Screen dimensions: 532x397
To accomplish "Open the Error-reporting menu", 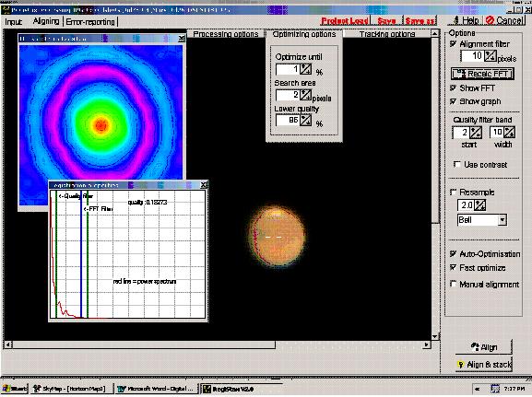I will pyautogui.click(x=90, y=22).
